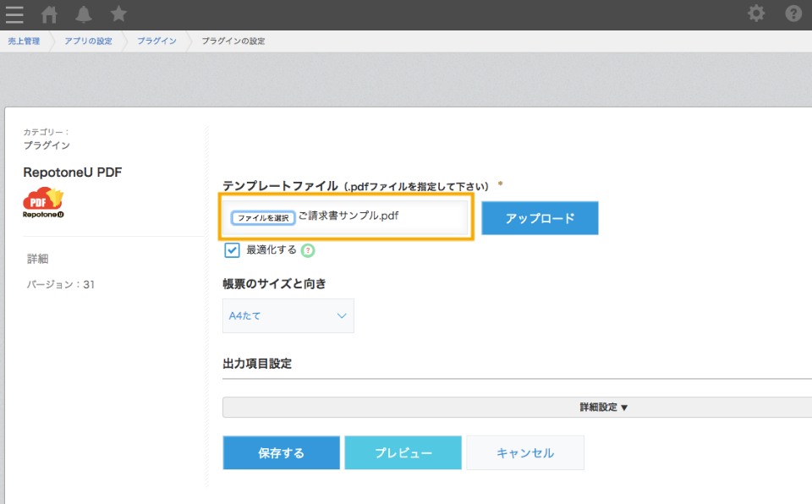
Task: Navigate to the 売上管理 breadcrumb
Action: click(x=24, y=41)
